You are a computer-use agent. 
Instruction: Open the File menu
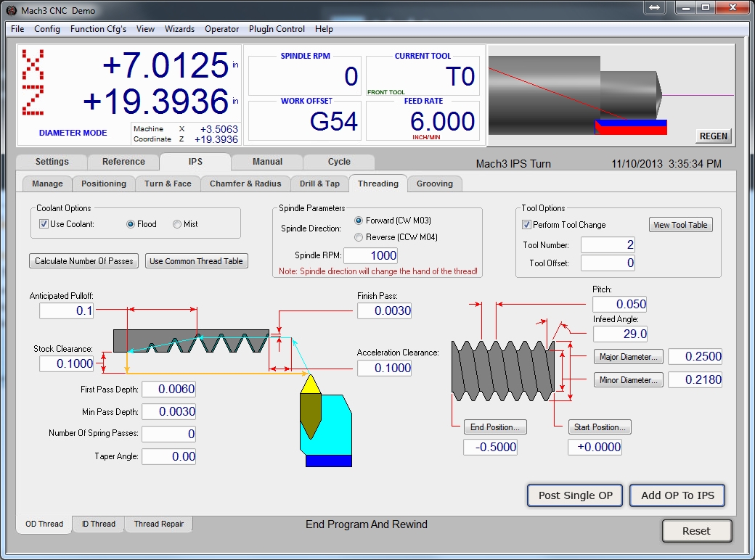[x=17, y=29]
